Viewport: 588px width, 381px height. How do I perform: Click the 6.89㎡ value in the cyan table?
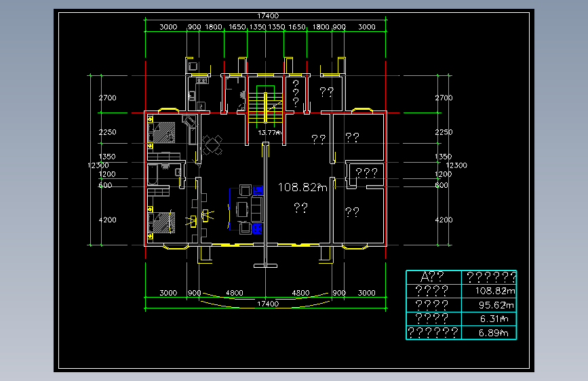click(x=494, y=333)
